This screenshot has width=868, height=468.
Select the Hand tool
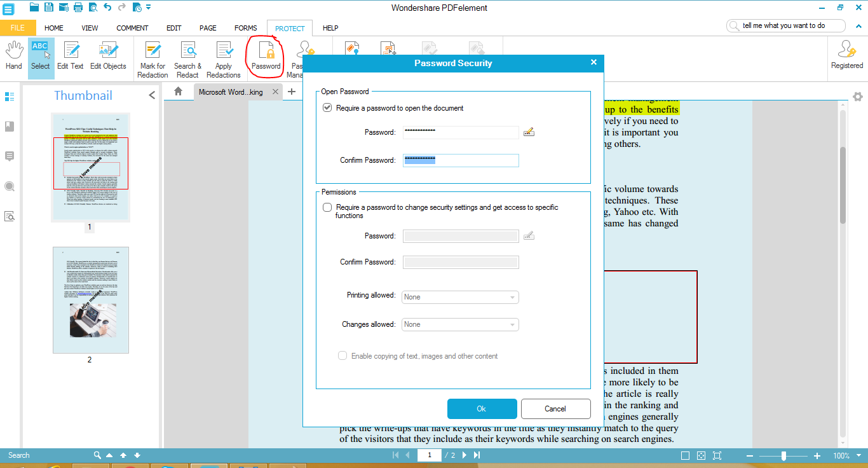(x=13, y=56)
